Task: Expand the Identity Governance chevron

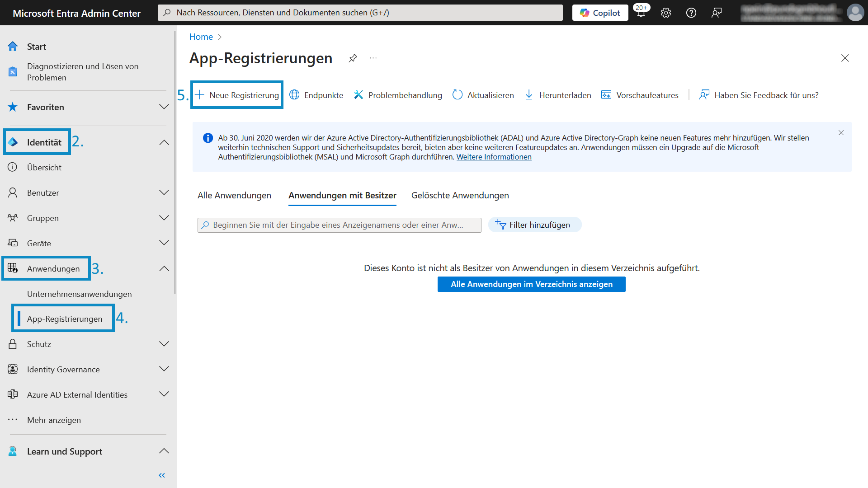Action: coord(164,369)
